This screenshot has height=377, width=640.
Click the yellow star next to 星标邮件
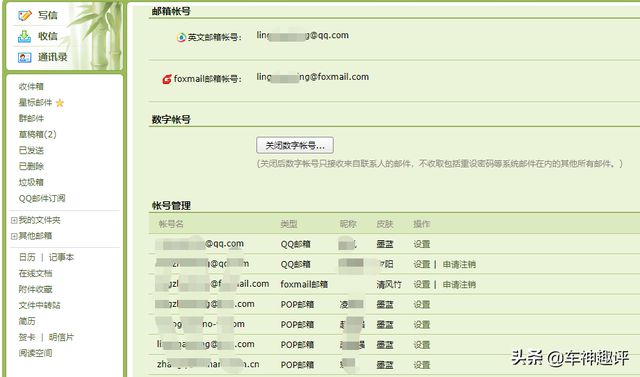click(x=60, y=103)
